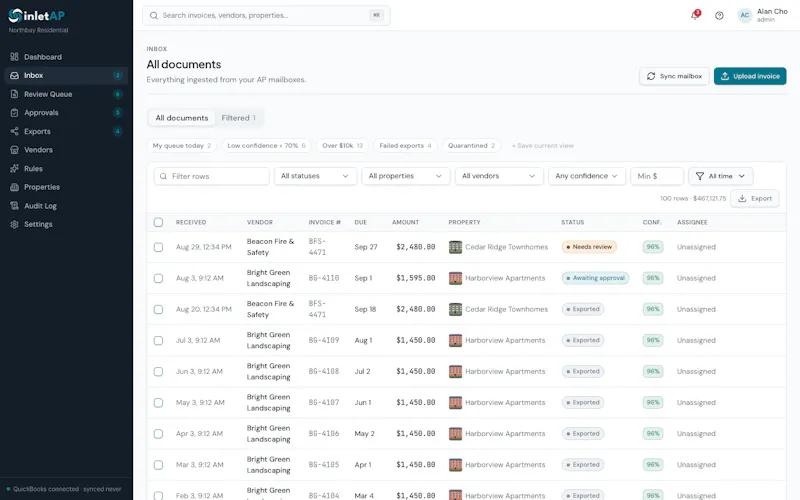Click the Awaiting approval status badge
Image resolution: width=800 pixels, height=500 pixels.
tap(595, 278)
